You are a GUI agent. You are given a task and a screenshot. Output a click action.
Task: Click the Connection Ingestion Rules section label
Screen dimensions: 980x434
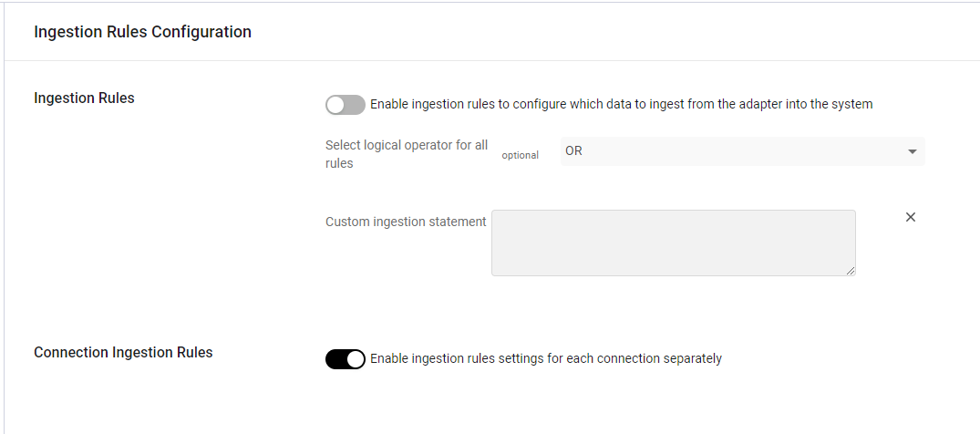pos(123,353)
